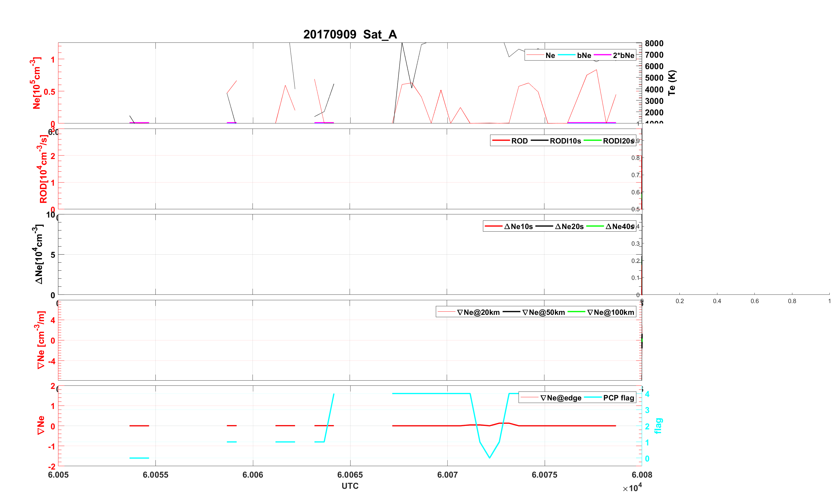
Task: Click the bNe cyan legend line sample
Action: click(x=566, y=55)
